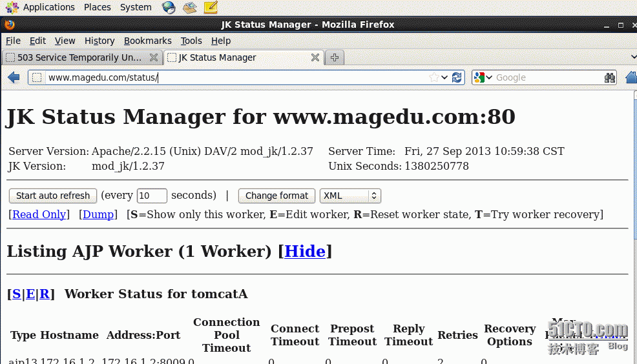Click the Recovery Options column header
Image resolution: width=637 pixels, height=364 pixels.
click(510, 335)
